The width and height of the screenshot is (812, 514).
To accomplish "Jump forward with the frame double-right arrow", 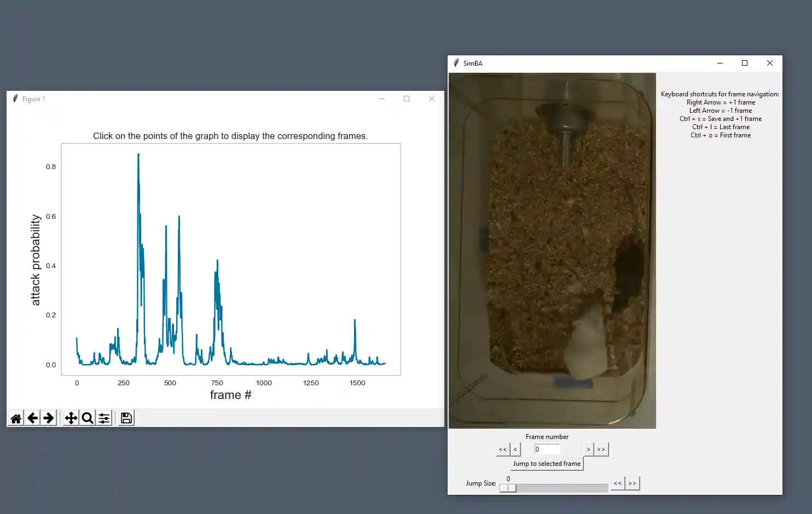I will [601, 449].
